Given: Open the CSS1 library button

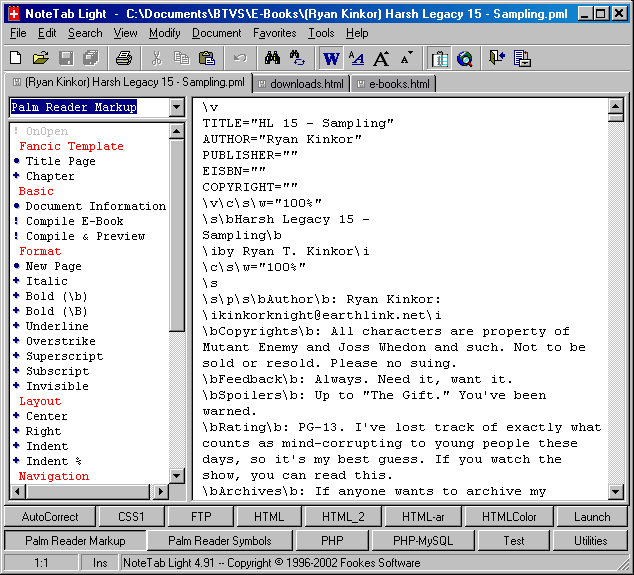Looking at the screenshot, I should click(131, 517).
